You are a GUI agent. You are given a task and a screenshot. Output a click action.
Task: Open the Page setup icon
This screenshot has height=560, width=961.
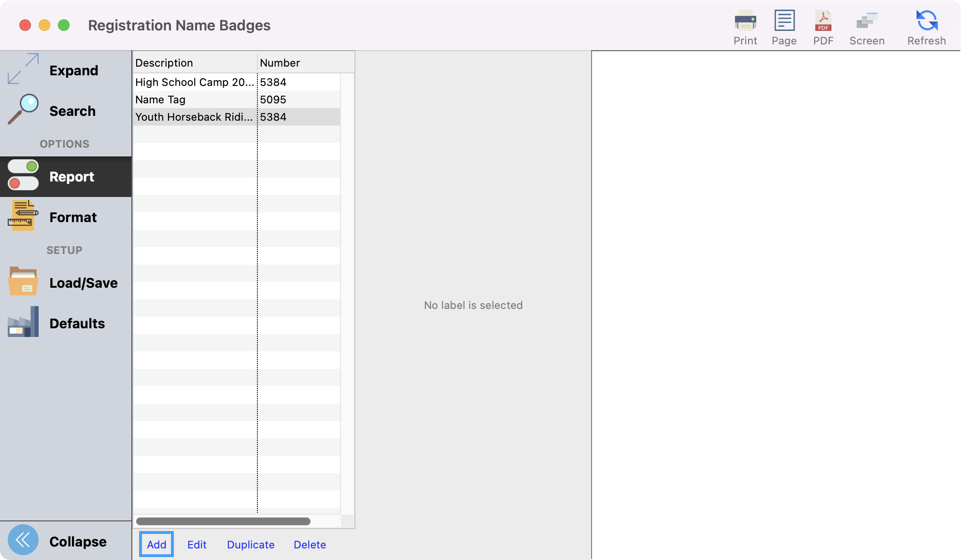(x=784, y=21)
